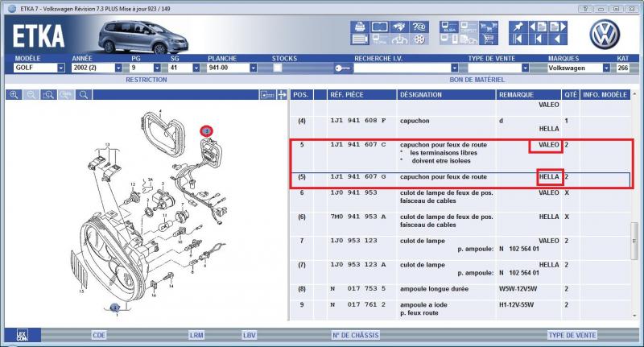The image size is (644, 347).
Task: Zoom in on the illustration
Action: pyautogui.click(x=14, y=95)
